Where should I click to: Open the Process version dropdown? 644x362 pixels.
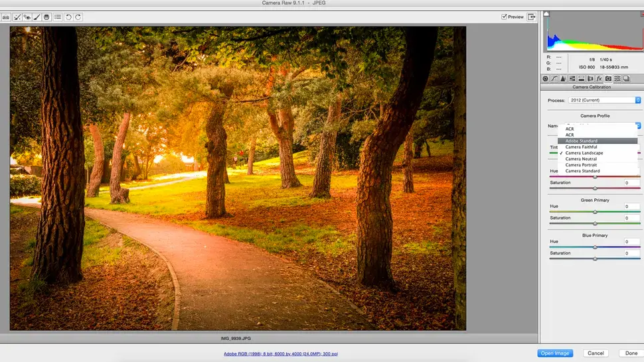tap(604, 100)
